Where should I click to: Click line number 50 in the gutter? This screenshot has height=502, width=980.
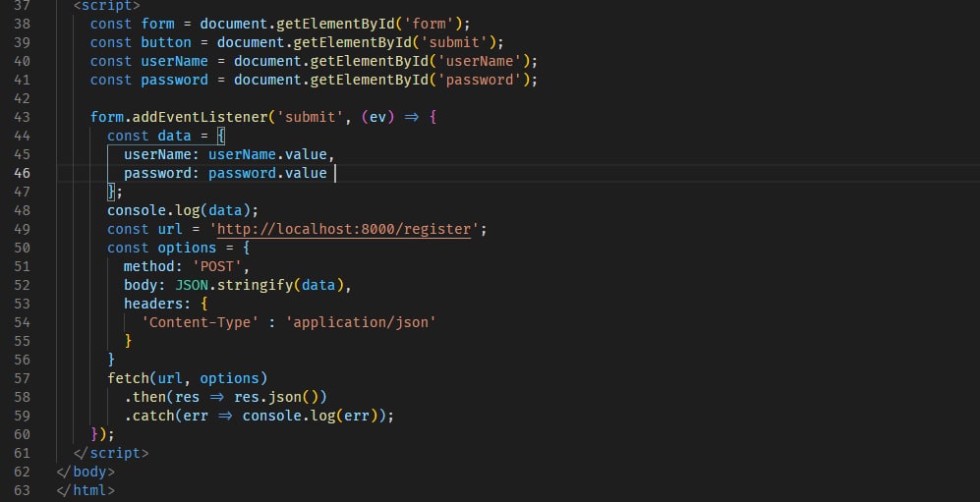pyautogui.click(x=22, y=248)
